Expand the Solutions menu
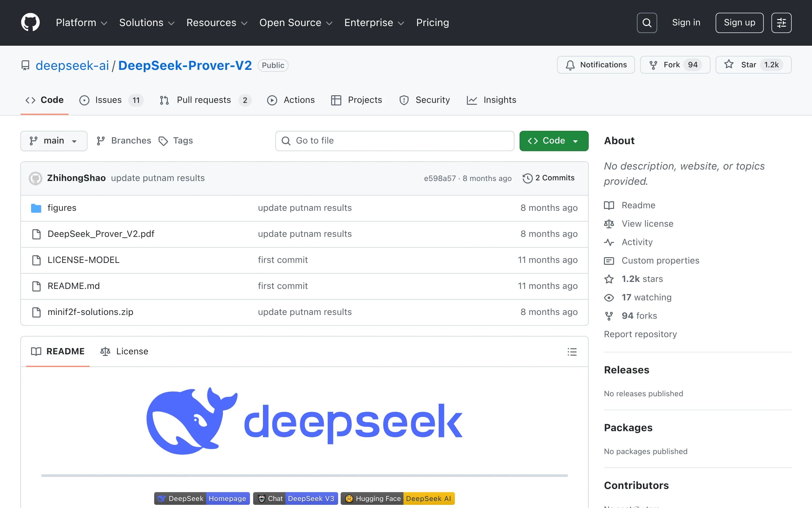Viewport: 812px width, 508px height. tap(147, 23)
